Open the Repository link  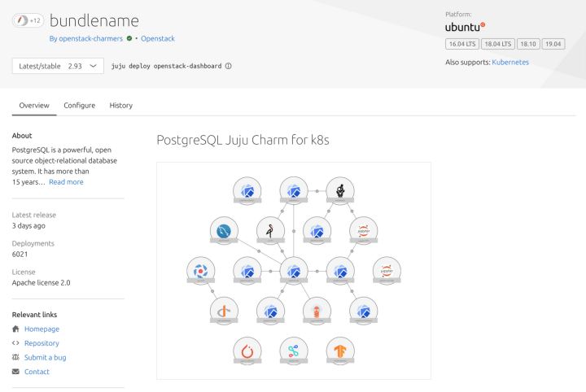click(42, 343)
